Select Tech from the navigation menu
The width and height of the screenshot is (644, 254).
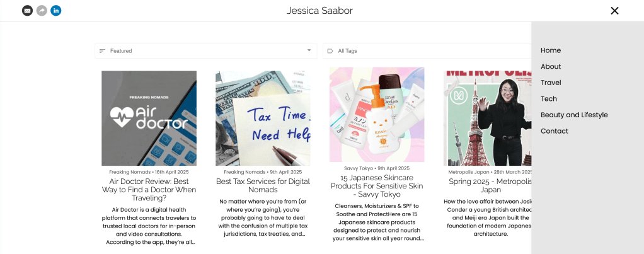click(548, 99)
